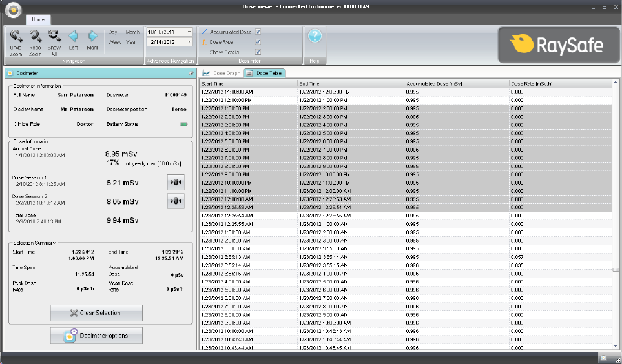Reset Dose Session 1 with its icon button

[x=176, y=183]
